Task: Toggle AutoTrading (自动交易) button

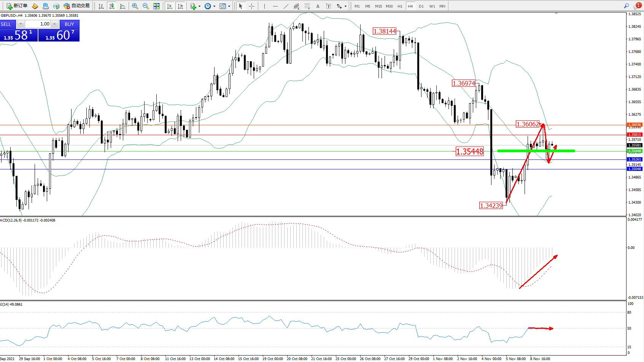Action: [76, 6]
